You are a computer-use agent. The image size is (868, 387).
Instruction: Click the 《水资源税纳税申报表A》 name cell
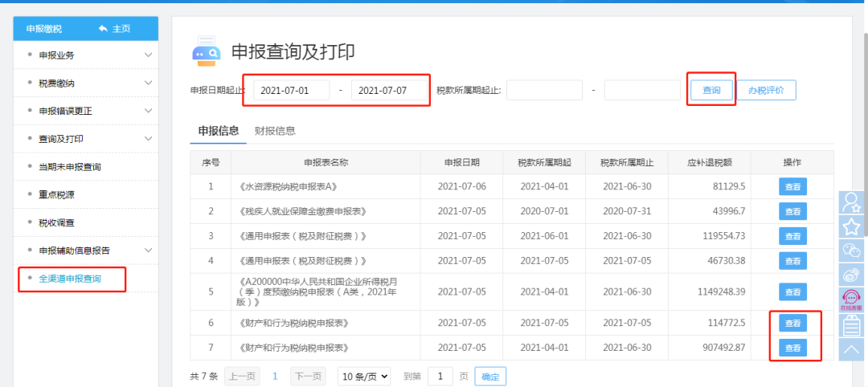325,186
